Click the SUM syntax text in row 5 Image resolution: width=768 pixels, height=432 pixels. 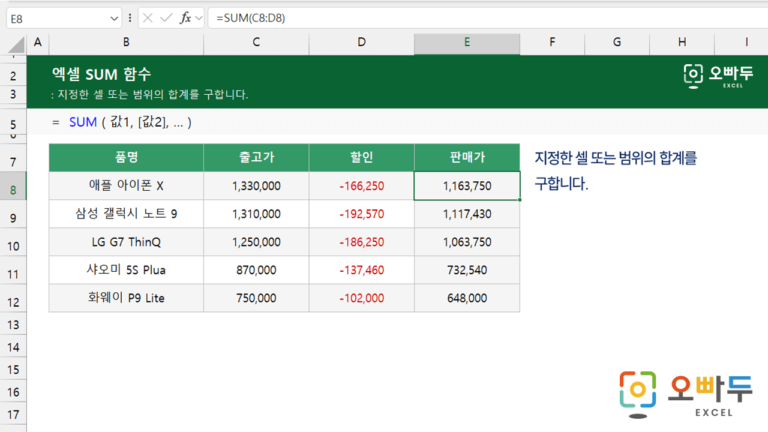pos(122,122)
